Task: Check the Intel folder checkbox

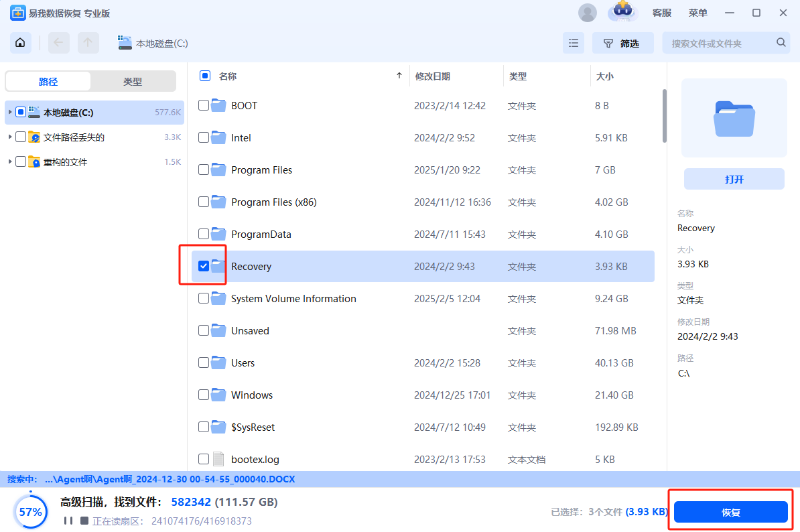Action: tap(204, 137)
